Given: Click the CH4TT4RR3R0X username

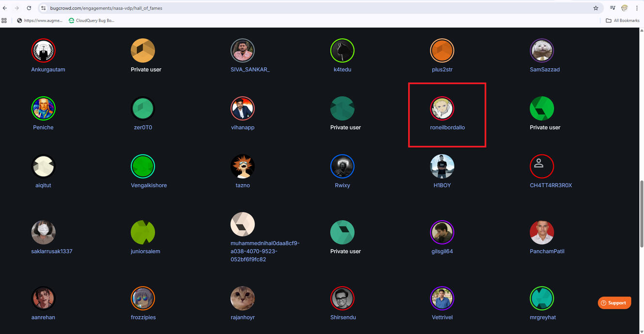Looking at the screenshot, I should (551, 185).
